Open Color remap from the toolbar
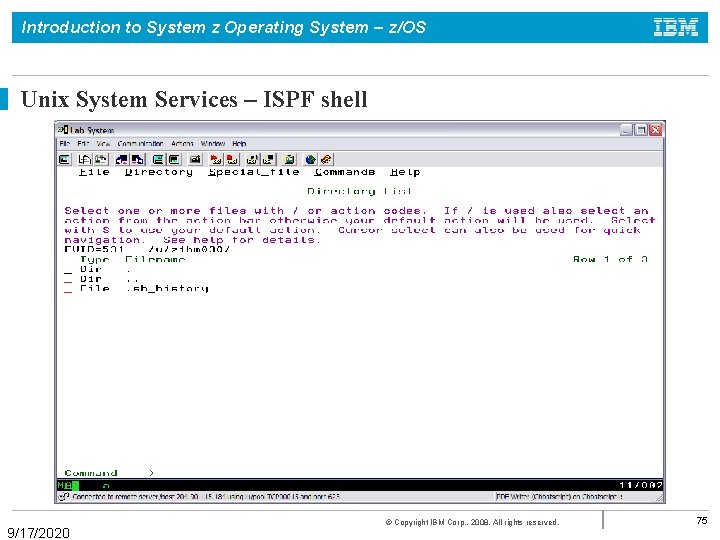This screenshot has width=720, height=540. 174,159
